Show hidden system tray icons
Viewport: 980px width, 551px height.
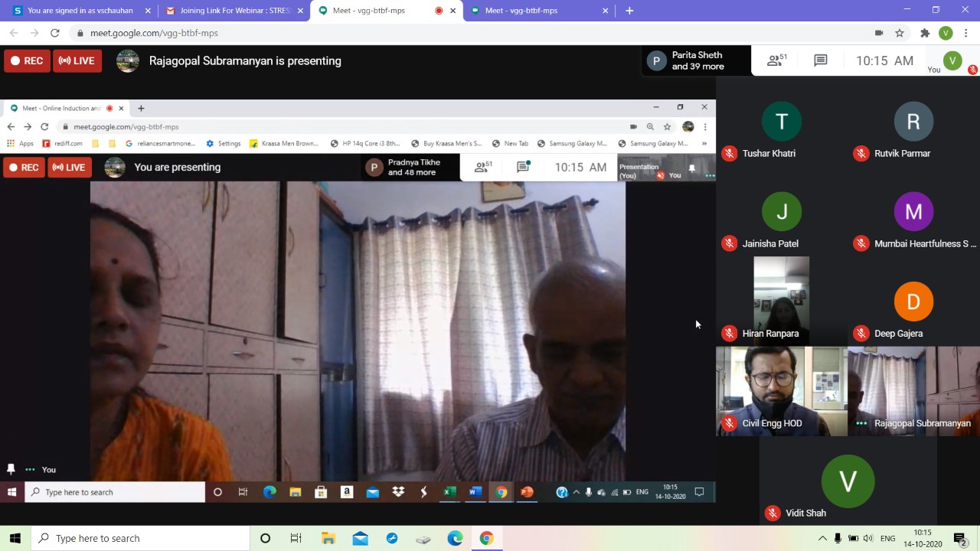click(823, 538)
